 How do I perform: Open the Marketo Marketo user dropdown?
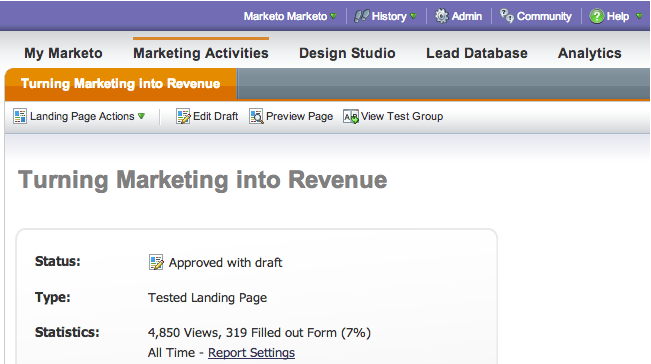point(290,16)
